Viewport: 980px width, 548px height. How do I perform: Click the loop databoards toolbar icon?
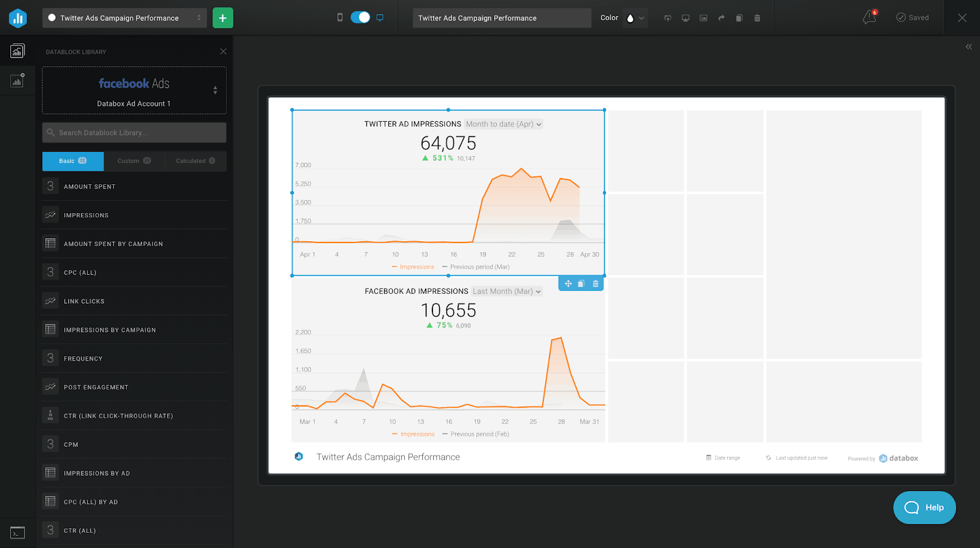point(668,18)
